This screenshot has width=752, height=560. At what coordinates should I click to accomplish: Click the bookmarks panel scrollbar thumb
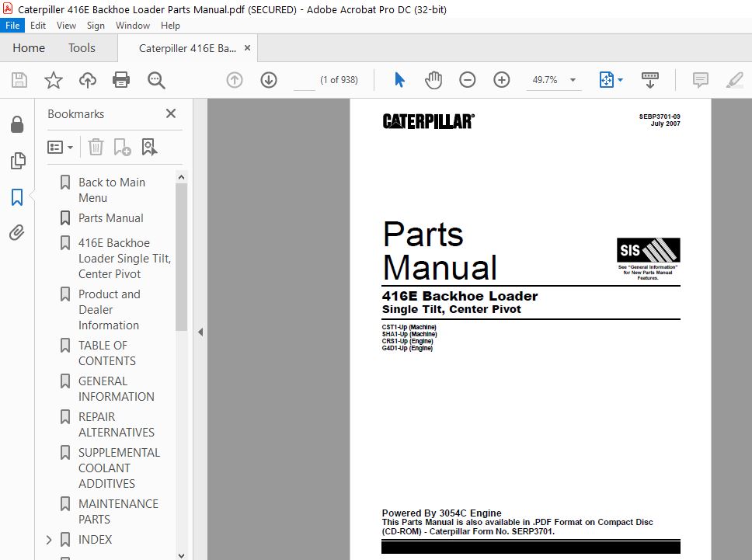(x=181, y=257)
